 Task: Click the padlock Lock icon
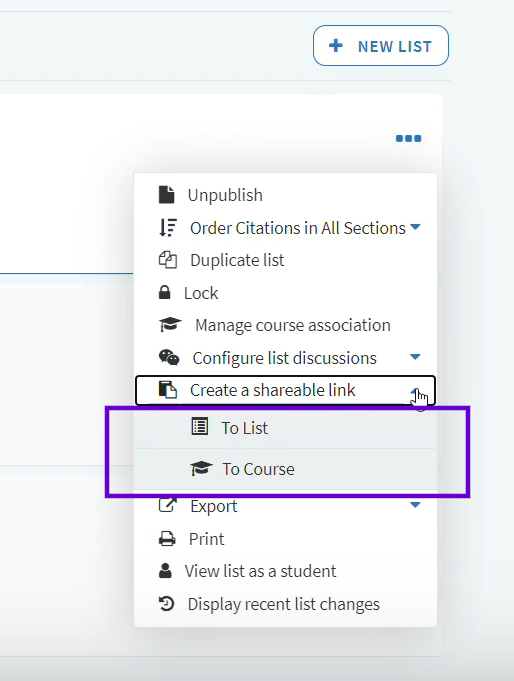click(x=164, y=292)
